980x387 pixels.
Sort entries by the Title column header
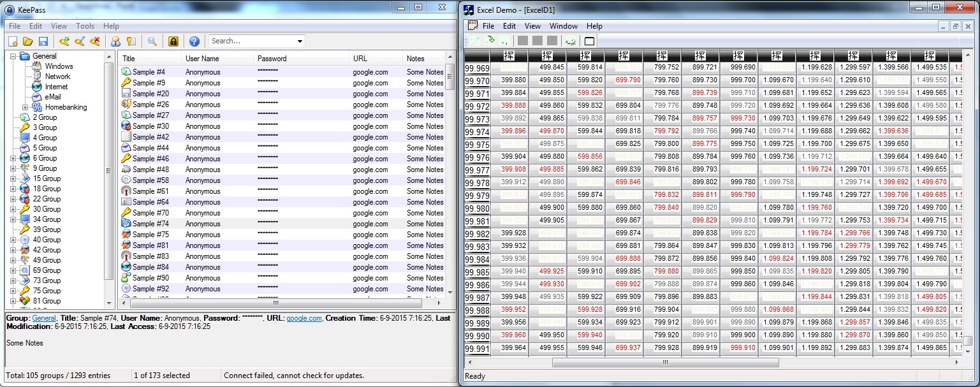pos(150,59)
